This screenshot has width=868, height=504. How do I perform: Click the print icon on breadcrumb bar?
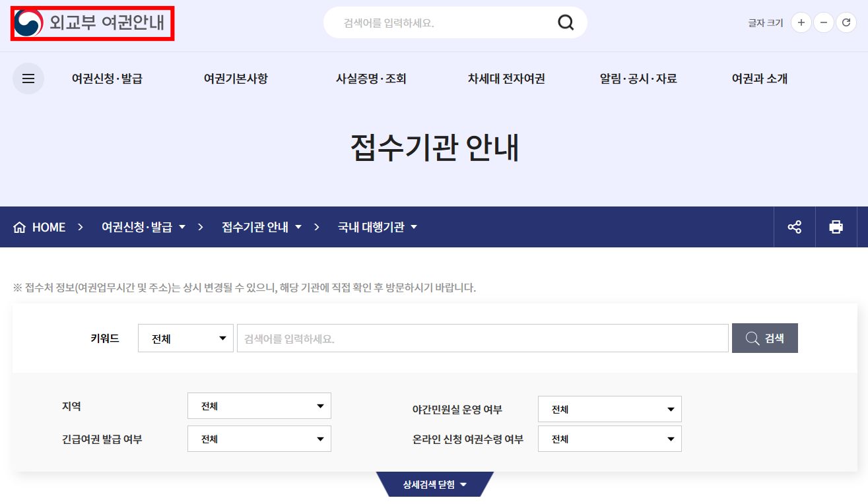836,226
